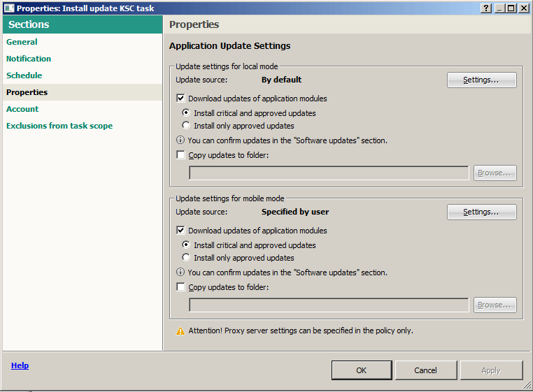The width and height of the screenshot is (533, 392).
Task: Click local mode Browse button
Action: tap(495, 173)
